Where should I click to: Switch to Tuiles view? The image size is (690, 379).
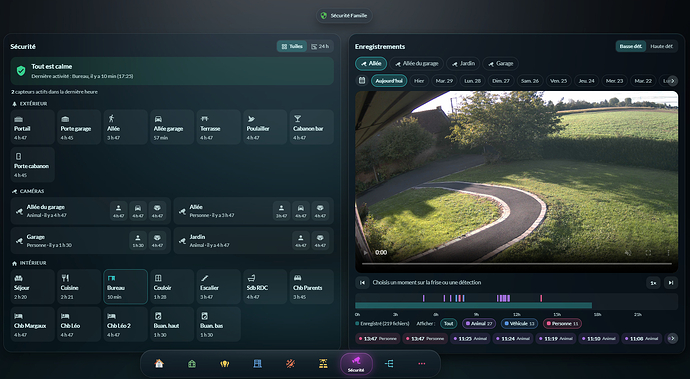pyautogui.click(x=292, y=46)
